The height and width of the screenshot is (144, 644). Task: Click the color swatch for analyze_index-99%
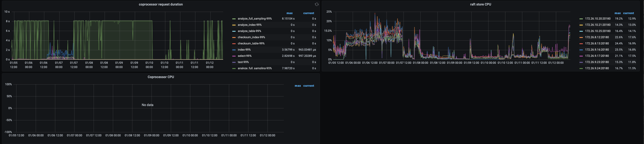(x=234, y=25)
